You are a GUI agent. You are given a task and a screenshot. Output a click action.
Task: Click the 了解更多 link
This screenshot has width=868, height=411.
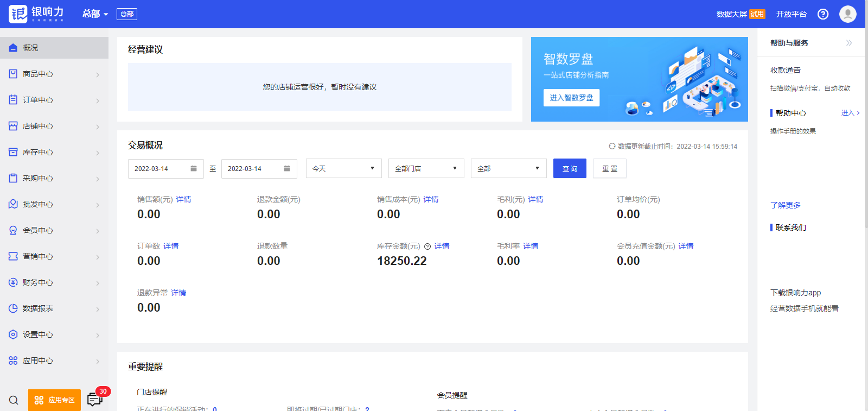(x=785, y=205)
